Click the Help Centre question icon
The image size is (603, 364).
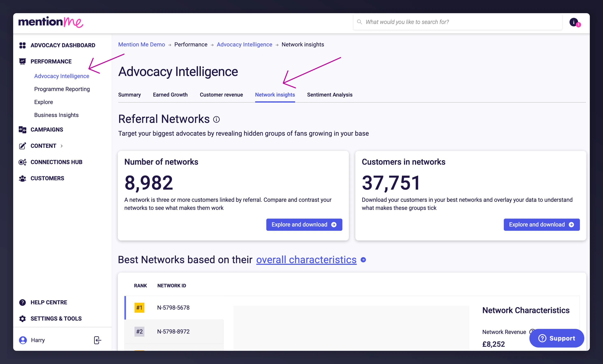(22, 302)
